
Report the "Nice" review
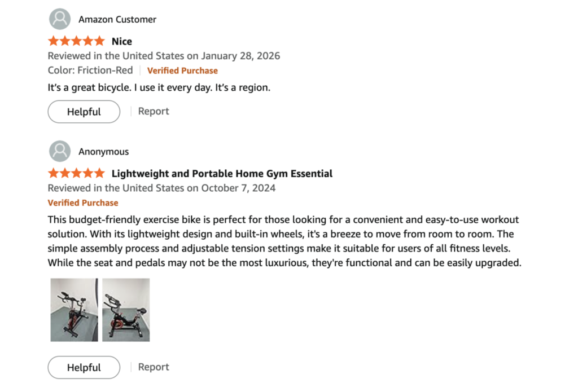click(154, 111)
